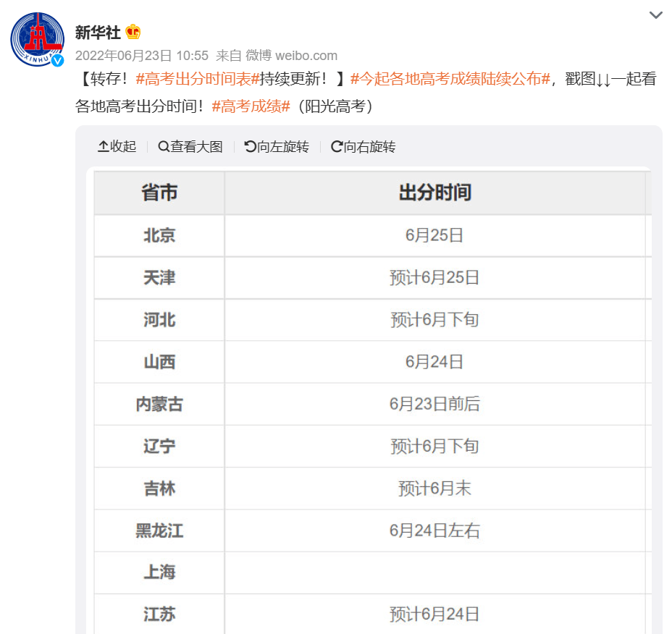Screen dimensions: 672x634
Task: Click the 6月23日前后 cell
Action: click(x=434, y=404)
